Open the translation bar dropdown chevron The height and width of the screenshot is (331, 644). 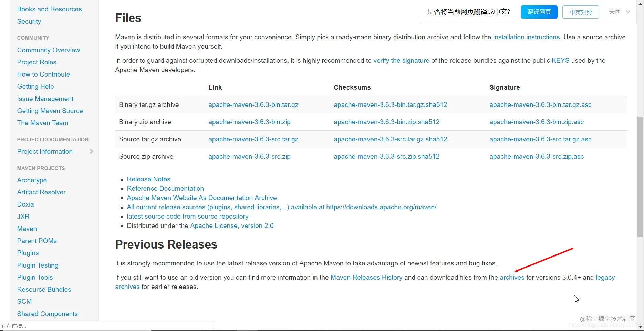pos(628,12)
